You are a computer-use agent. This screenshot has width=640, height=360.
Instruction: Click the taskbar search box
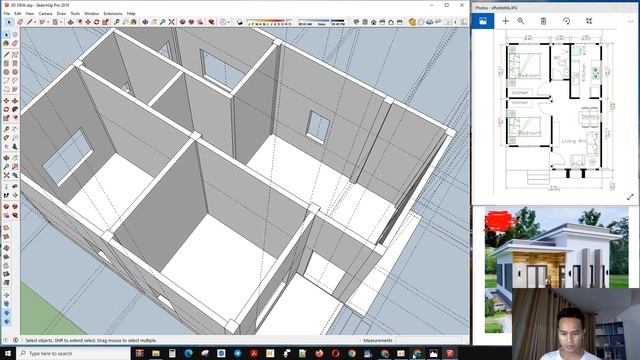[x=73, y=353]
